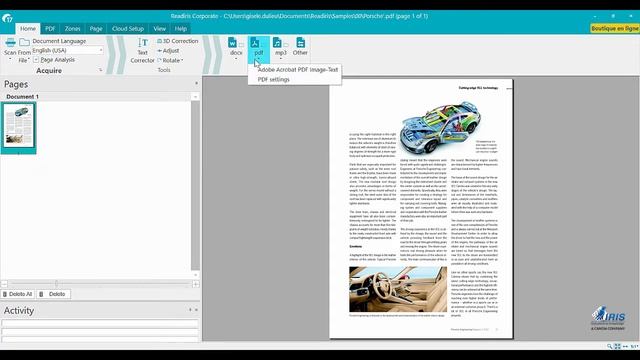640x360 pixels.
Task: Click the Boutique en ligne button
Action: [x=615, y=29]
